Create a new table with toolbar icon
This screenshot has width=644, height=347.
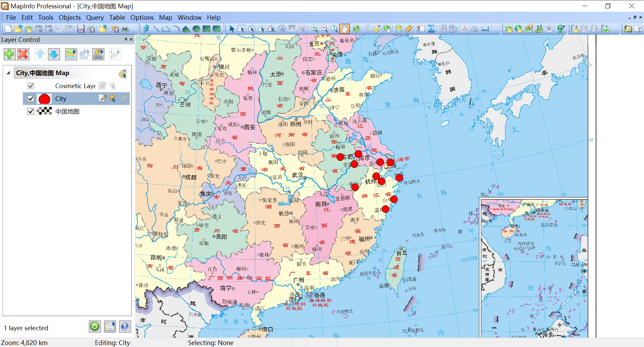[8, 29]
